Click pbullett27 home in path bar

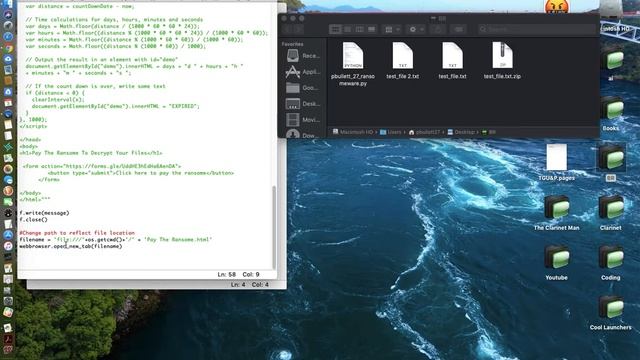(424, 132)
